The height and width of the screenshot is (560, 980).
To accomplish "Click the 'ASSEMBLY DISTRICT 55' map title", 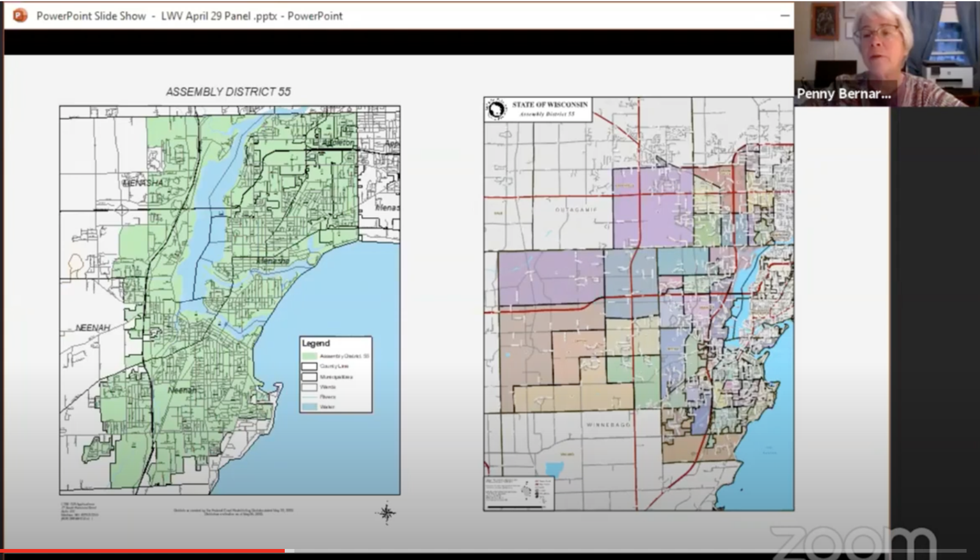I will pos(229,92).
